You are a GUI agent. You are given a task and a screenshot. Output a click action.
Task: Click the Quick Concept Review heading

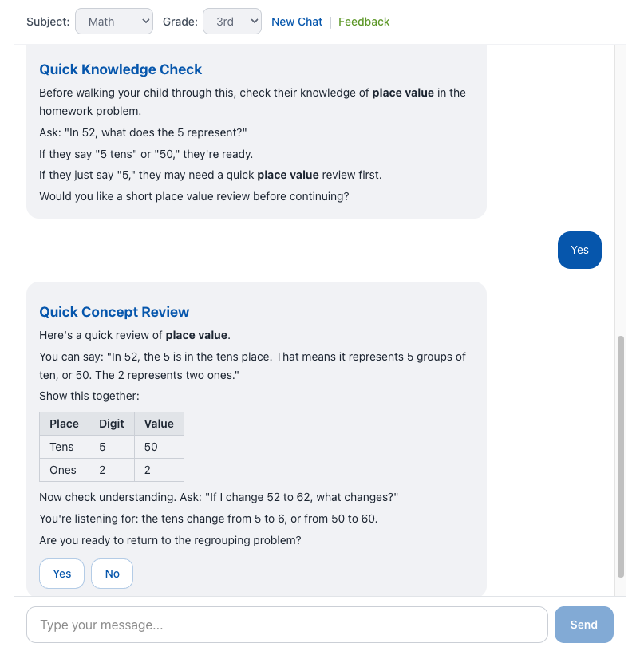[x=114, y=312]
